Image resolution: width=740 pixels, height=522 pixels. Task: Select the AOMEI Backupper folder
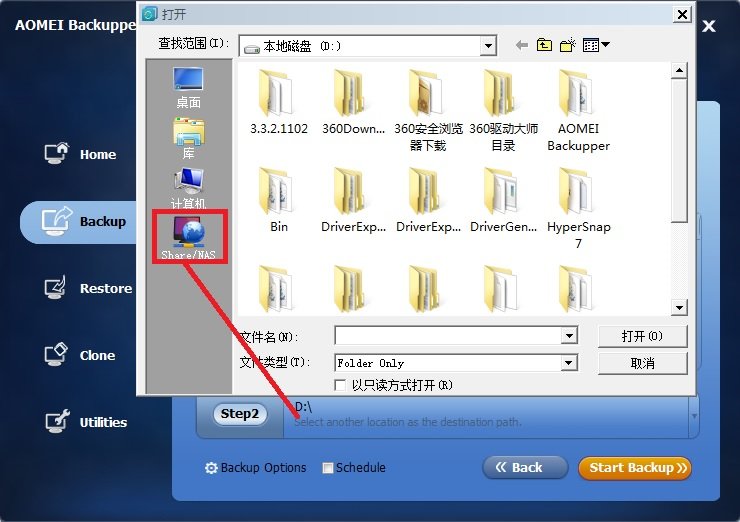pos(578,111)
